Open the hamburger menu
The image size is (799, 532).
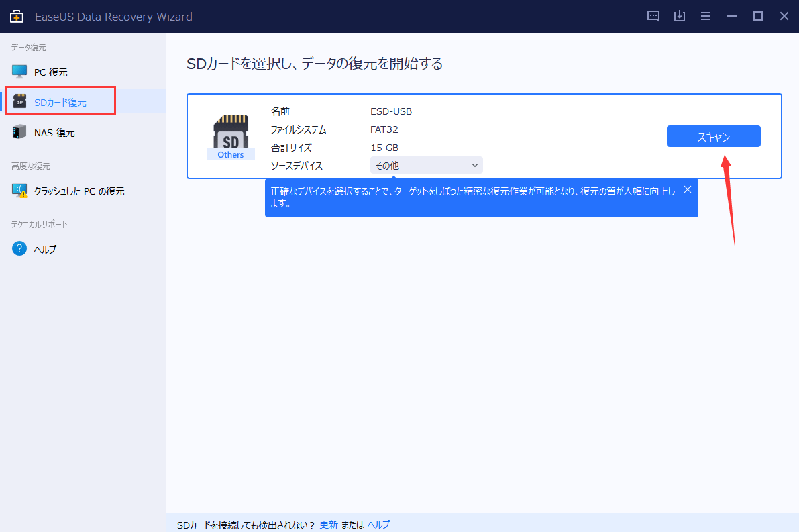pos(706,16)
